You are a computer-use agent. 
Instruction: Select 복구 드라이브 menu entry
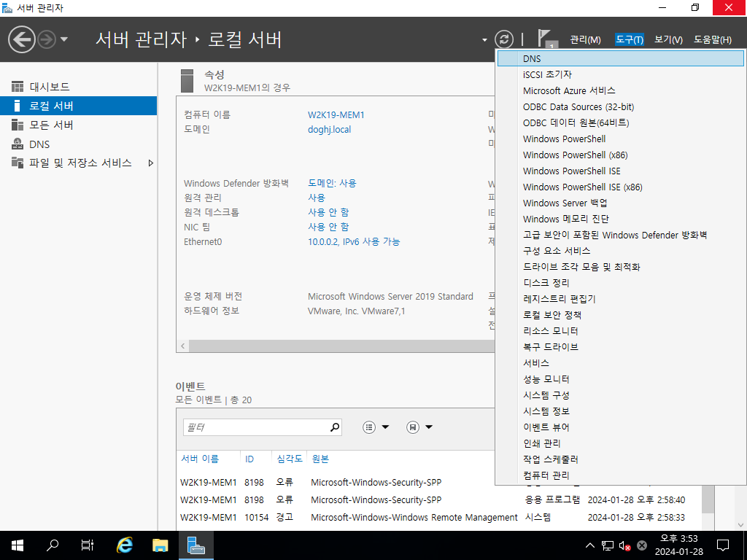(620, 347)
